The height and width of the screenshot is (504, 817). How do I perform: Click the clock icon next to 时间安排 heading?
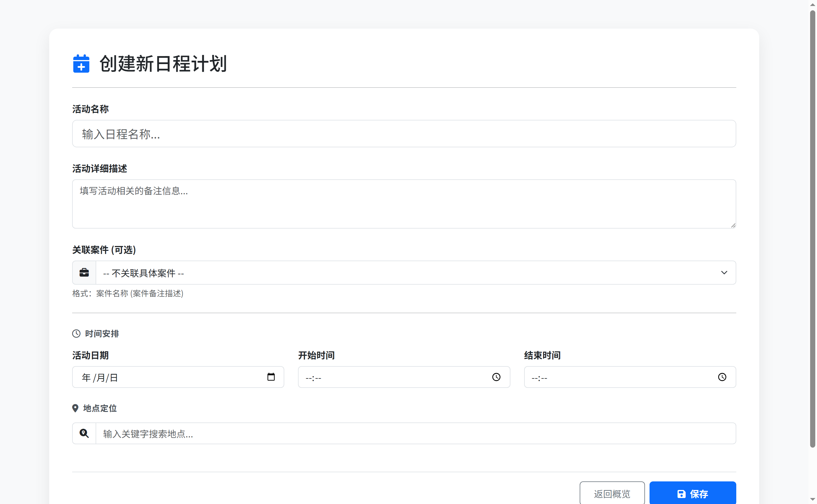tap(76, 333)
